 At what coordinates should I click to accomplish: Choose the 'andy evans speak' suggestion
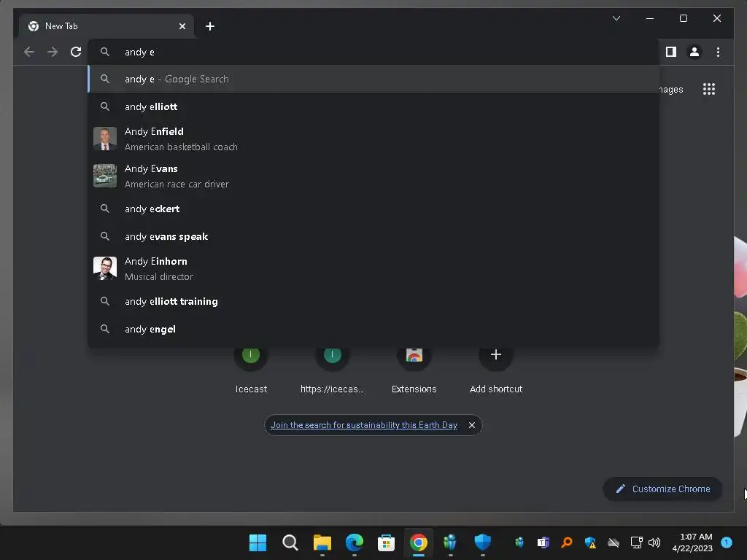tap(373, 237)
